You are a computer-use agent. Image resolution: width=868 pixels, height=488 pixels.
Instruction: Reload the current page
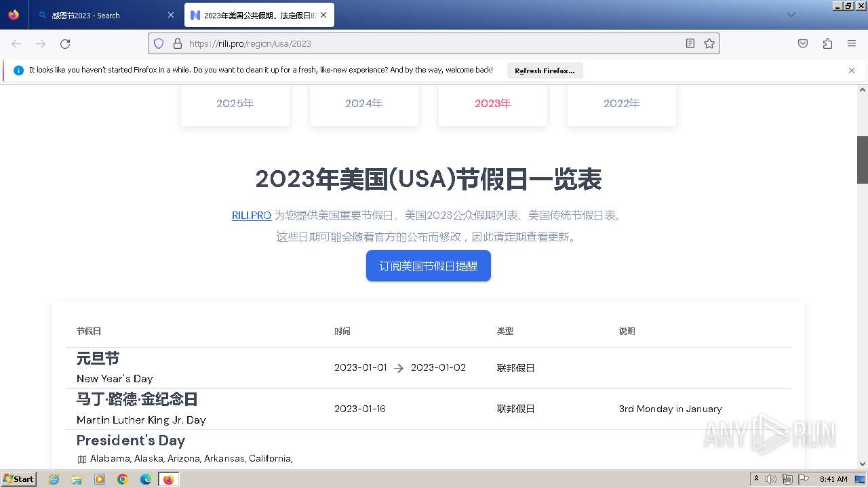[x=65, y=43]
